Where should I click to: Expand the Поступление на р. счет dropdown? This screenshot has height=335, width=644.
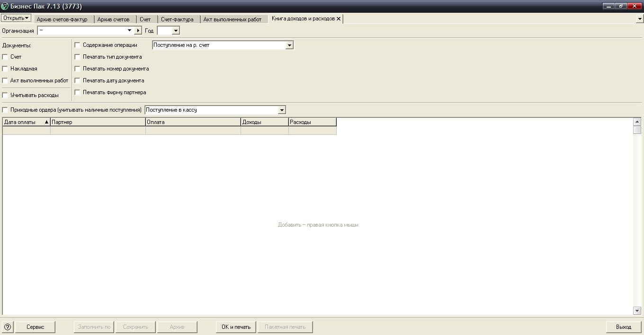(x=289, y=45)
